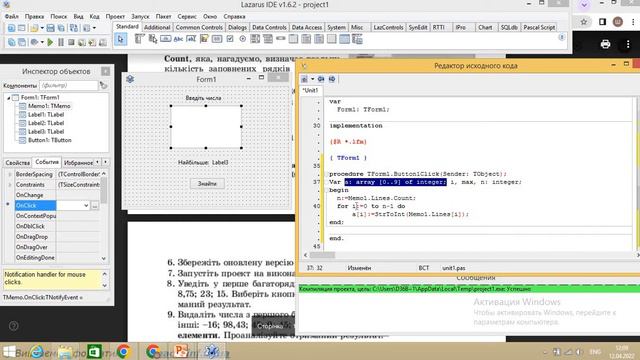Screen dimensions: 640x360
Task: Expand the BorderSpacing property
Action: [10, 174]
